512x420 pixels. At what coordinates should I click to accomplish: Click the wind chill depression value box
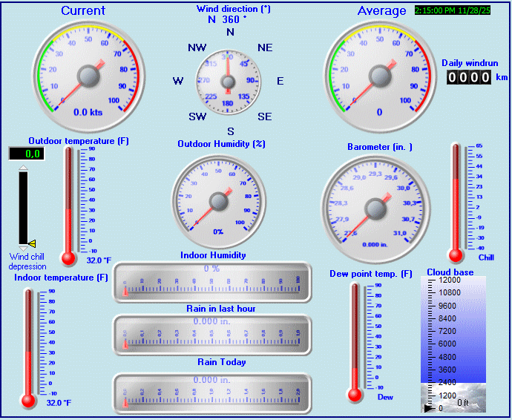pos(26,154)
